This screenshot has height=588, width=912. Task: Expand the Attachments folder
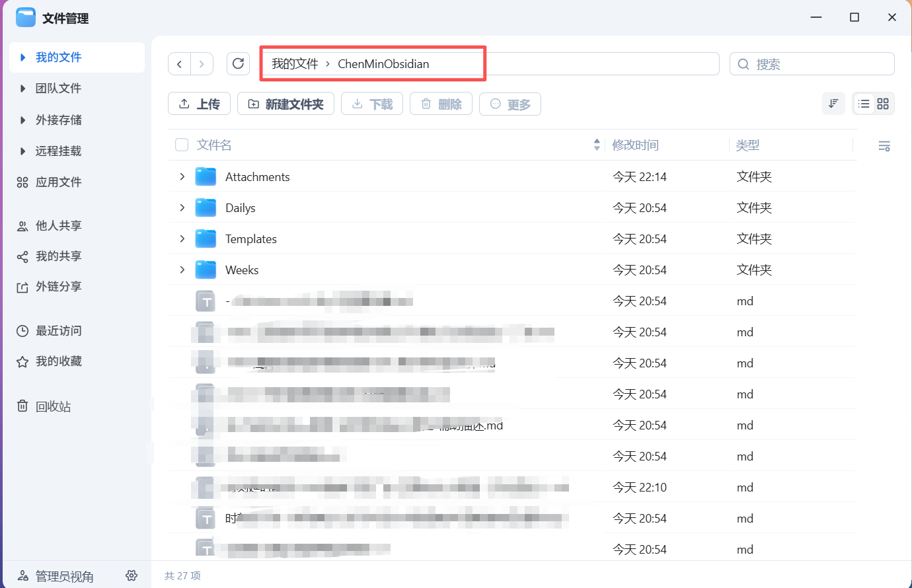coord(182,176)
